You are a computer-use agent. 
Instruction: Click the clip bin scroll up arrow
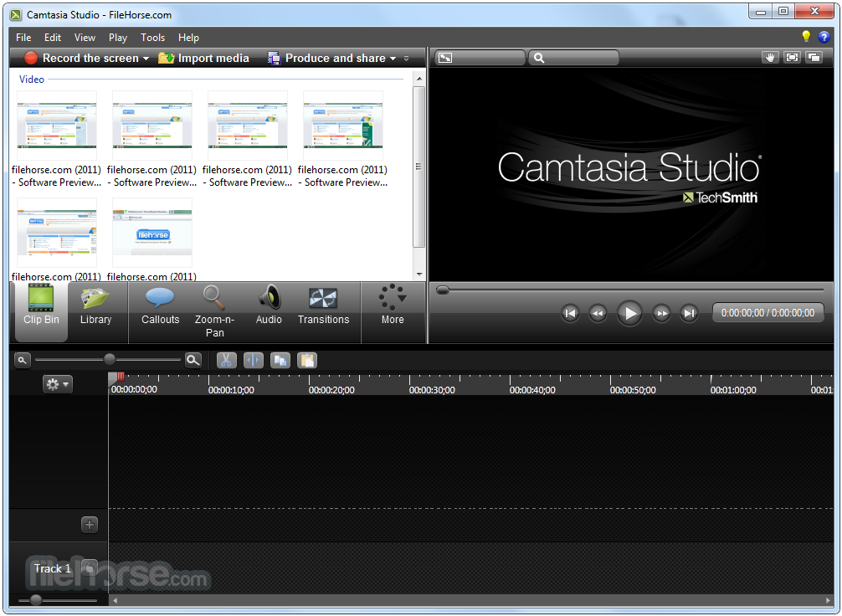click(419, 79)
